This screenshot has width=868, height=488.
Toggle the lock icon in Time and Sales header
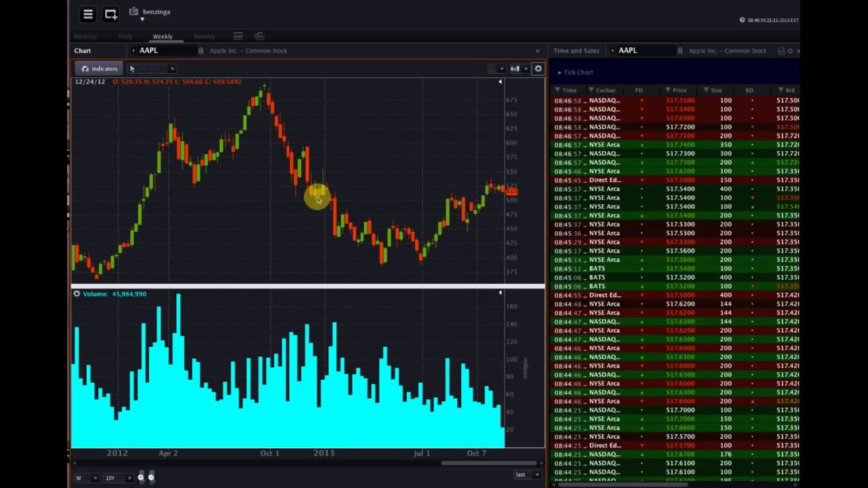680,51
